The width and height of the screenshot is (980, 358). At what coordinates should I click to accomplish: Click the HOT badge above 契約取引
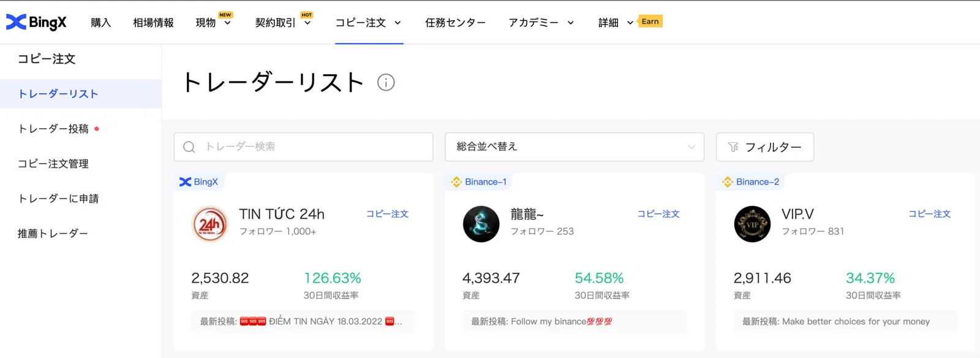click(x=307, y=15)
